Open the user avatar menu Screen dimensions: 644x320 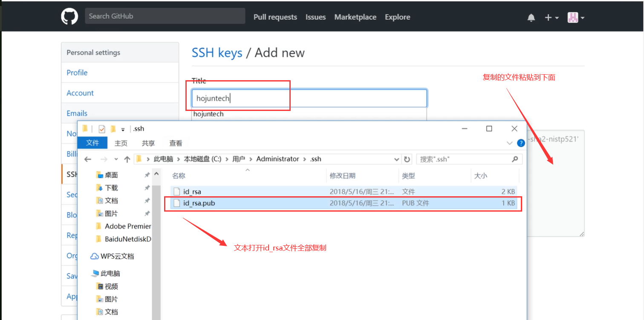pyautogui.click(x=576, y=17)
